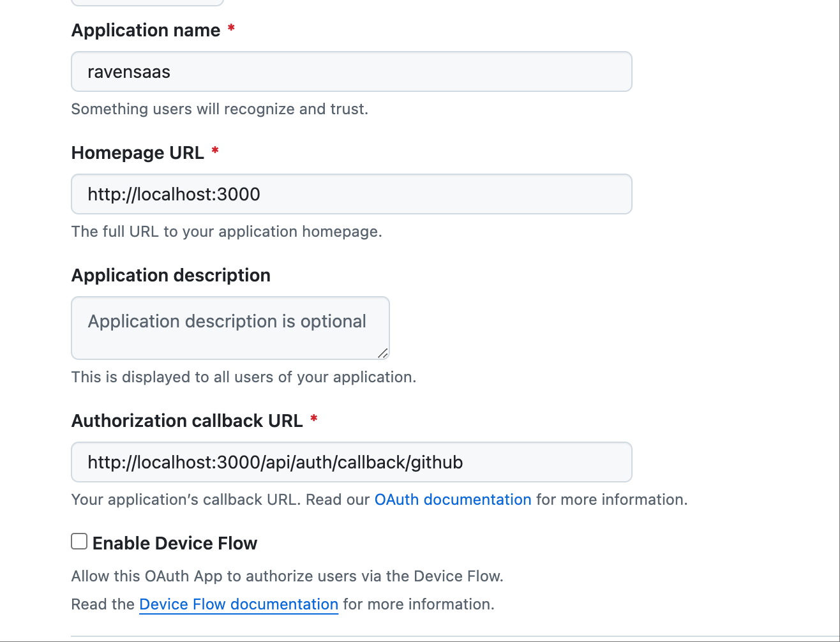Click the Authorization callback URL field
This screenshot has width=840, height=642.
(352, 462)
